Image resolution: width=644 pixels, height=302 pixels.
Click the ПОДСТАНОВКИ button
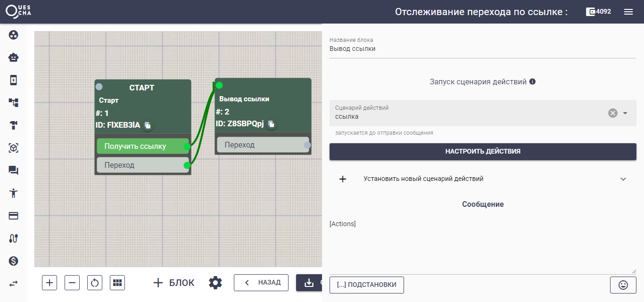click(x=366, y=285)
